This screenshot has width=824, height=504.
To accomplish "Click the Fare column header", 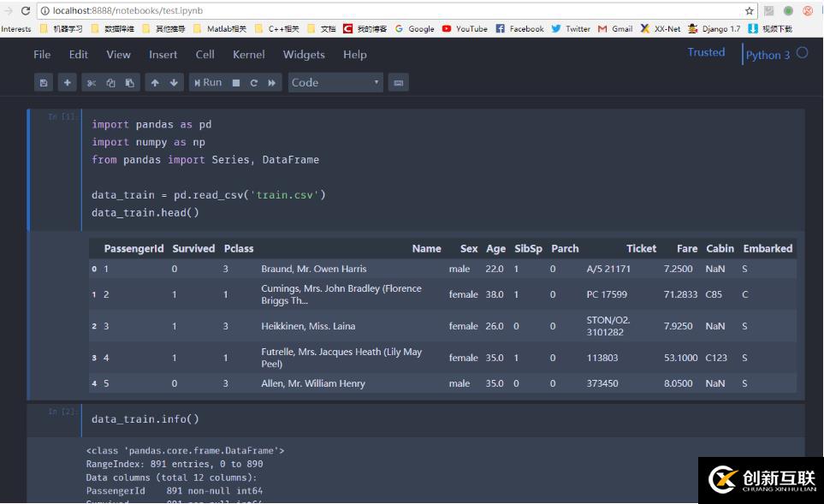I will (687, 249).
